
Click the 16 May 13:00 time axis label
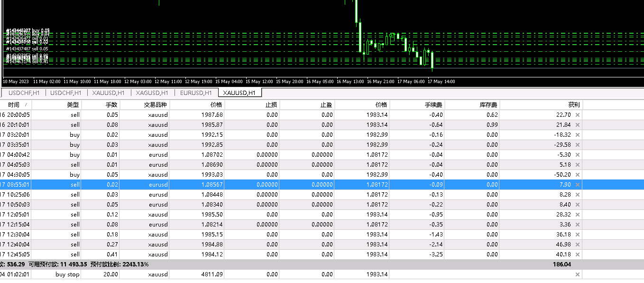350,82
